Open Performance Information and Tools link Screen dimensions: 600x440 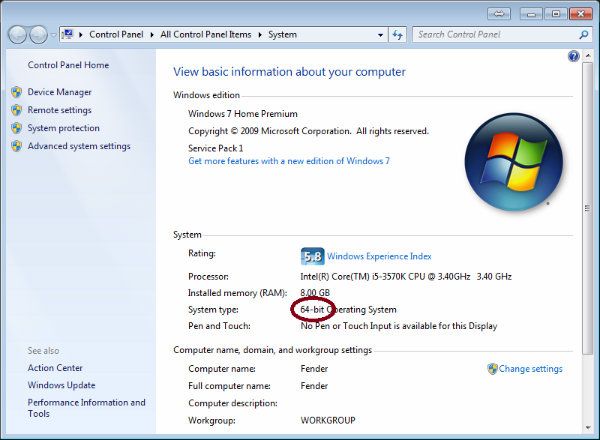point(86,408)
